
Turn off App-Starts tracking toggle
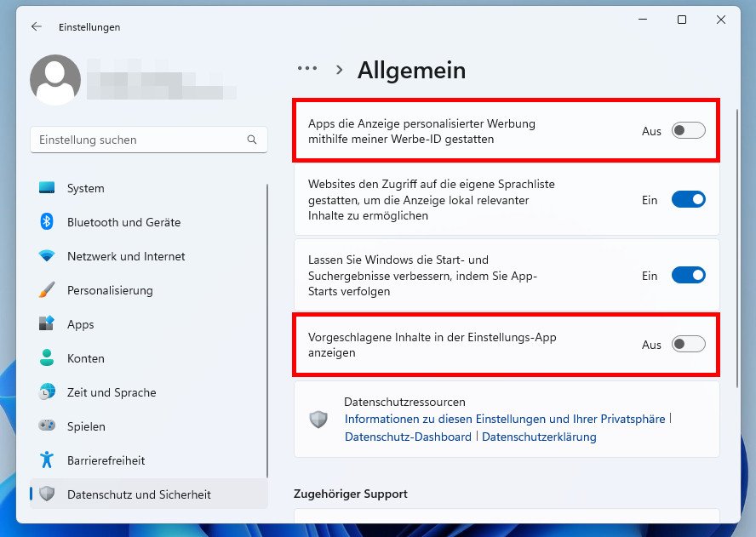[688, 275]
